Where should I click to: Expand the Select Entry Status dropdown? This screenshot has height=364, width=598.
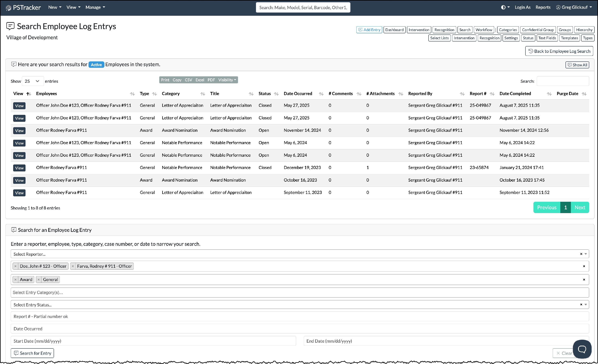coord(291,305)
